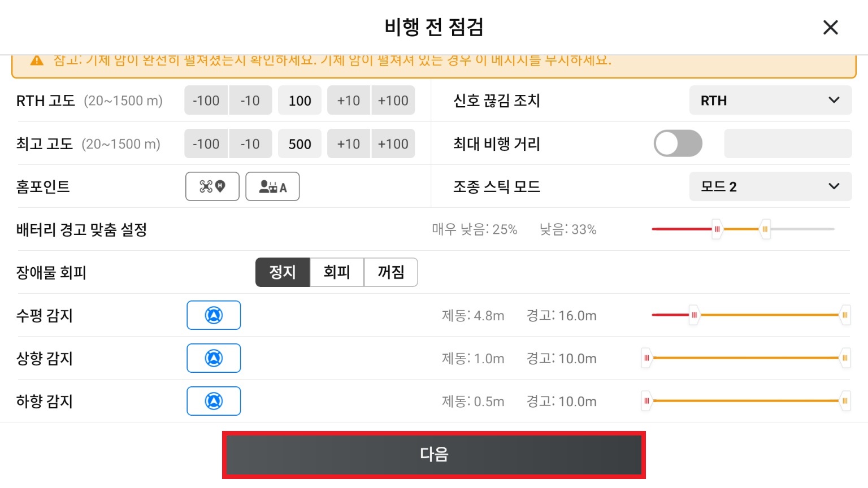Click the RTH altitude value showing 100
The image size is (868, 488).
coord(300,100)
